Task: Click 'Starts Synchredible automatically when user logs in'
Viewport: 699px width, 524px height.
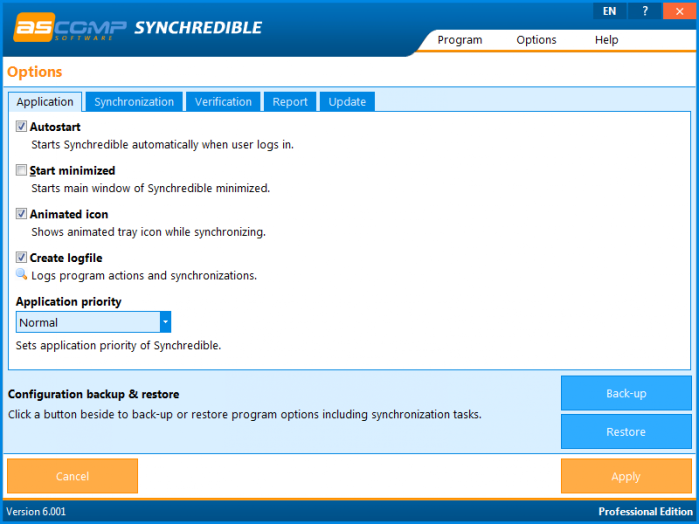Action: (162, 144)
